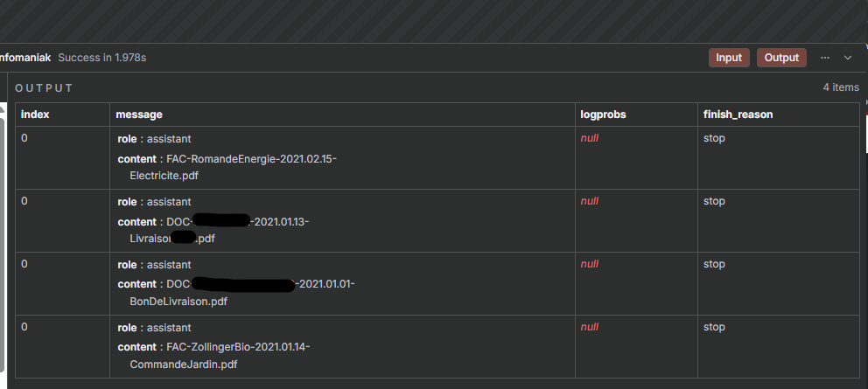This screenshot has height=389, width=868.
Task: Click the '4 items' count label
Action: click(x=840, y=87)
